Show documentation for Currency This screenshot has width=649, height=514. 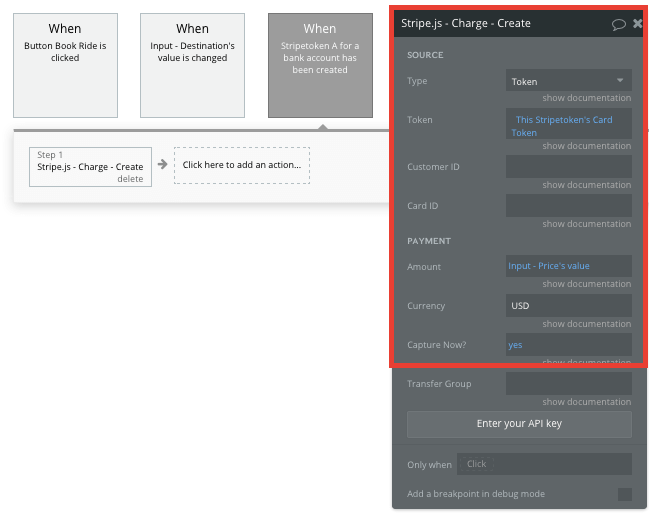coord(587,324)
